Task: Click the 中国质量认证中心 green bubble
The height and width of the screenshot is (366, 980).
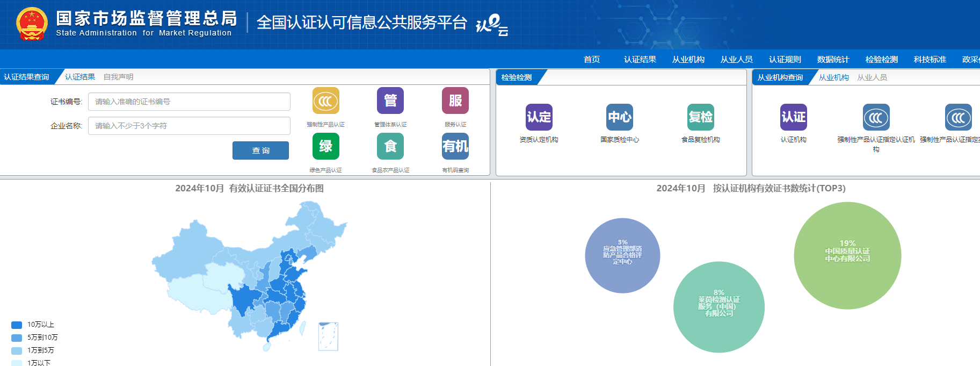Action: (847, 255)
